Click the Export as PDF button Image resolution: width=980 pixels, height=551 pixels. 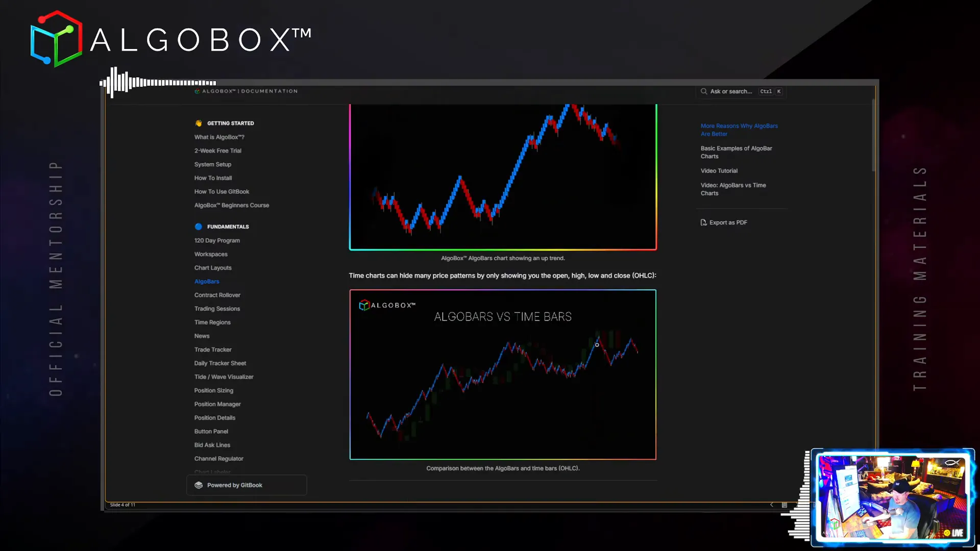pyautogui.click(x=724, y=222)
